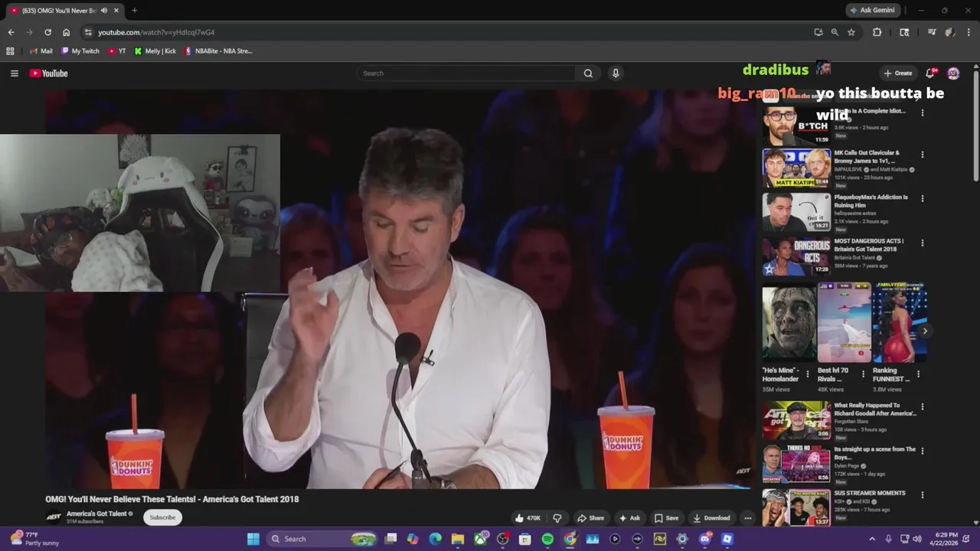
Task: Open Roblox from the taskbar
Action: coord(727,539)
